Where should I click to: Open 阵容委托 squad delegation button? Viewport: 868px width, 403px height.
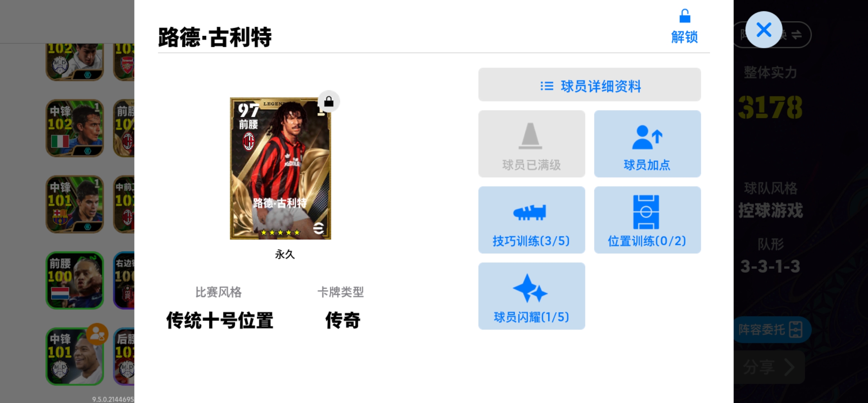click(772, 330)
